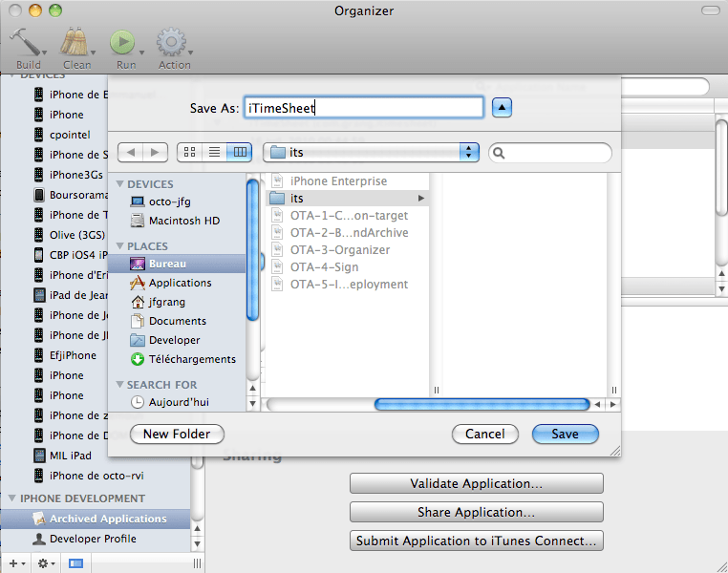
Task: Click the New Folder button
Action: (177, 434)
